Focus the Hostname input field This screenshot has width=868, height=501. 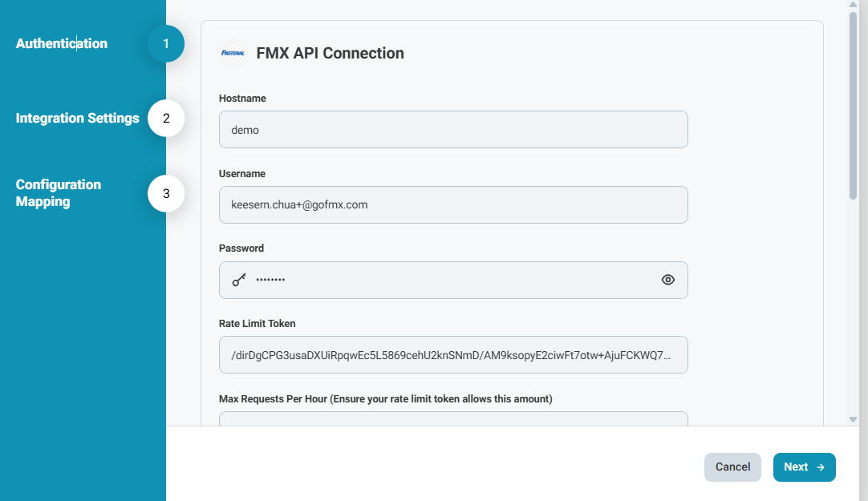point(453,130)
